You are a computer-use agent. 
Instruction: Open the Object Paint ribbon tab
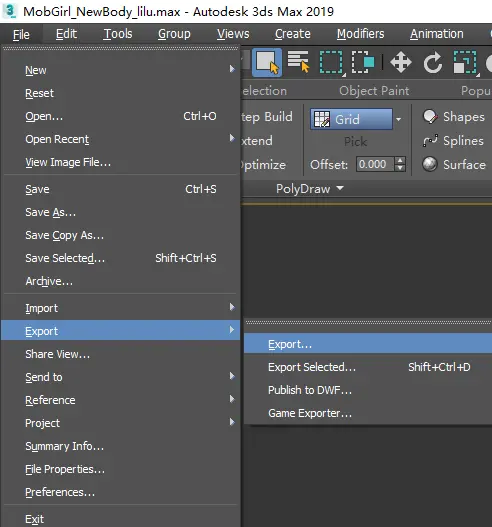374,91
